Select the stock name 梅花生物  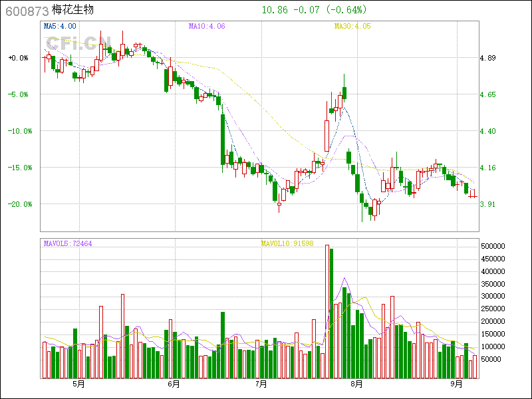point(73,11)
